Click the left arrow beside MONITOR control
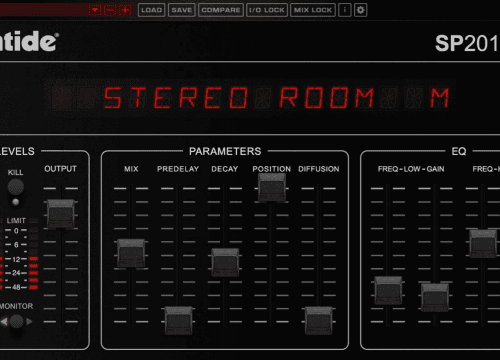 point(4,322)
